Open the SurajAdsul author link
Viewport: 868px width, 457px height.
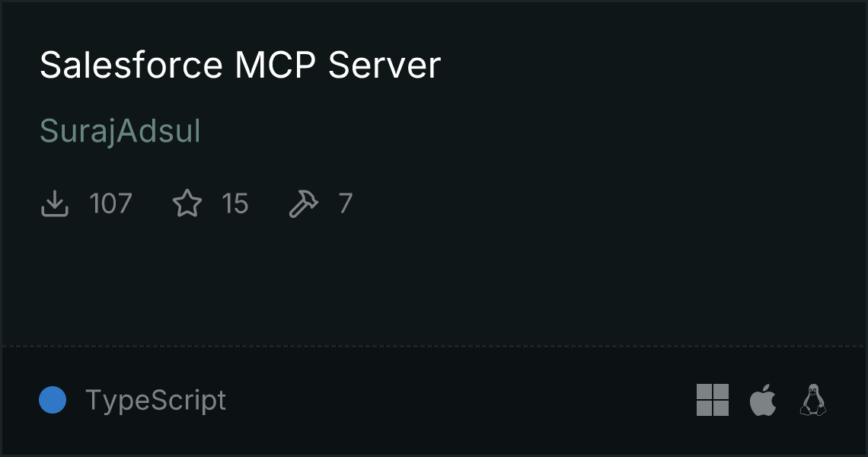(120, 132)
